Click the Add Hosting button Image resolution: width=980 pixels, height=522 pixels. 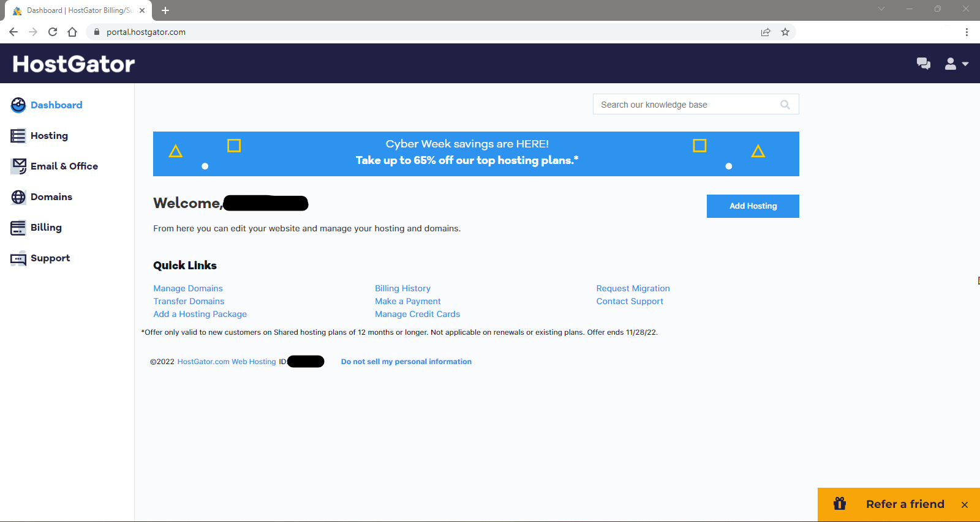click(x=753, y=206)
